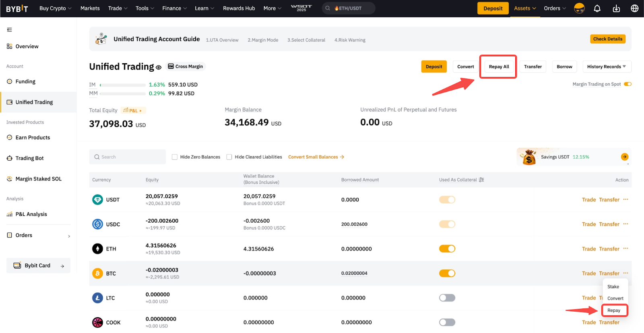Collapse the sidebar menu icon
The image size is (644, 333).
tap(10, 30)
